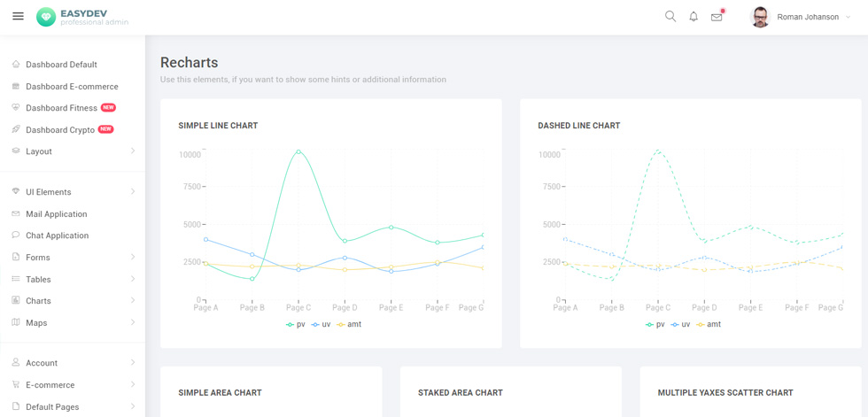The width and height of the screenshot is (868, 417).
Task: Click the Tables list icon
Action: [x=16, y=279]
